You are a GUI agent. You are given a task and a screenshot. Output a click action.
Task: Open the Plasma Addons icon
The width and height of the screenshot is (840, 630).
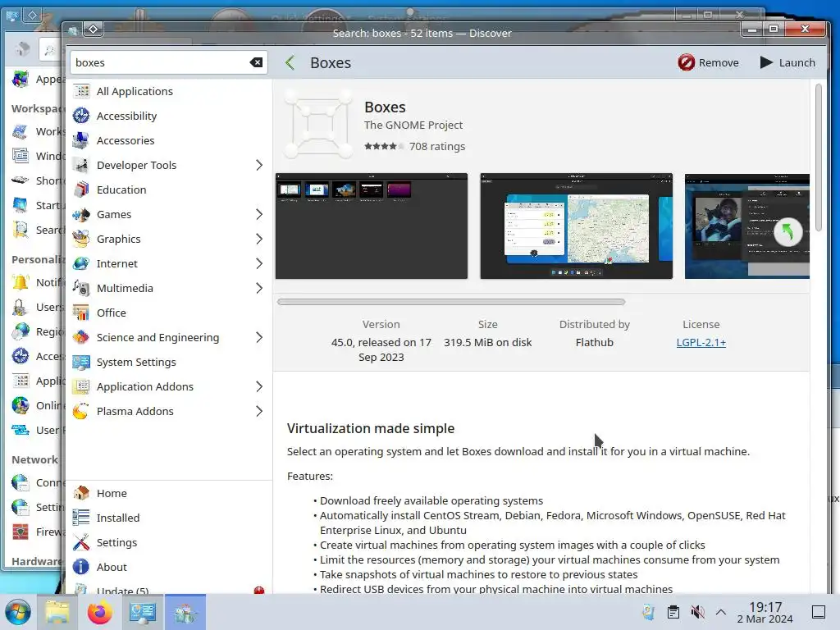click(81, 412)
